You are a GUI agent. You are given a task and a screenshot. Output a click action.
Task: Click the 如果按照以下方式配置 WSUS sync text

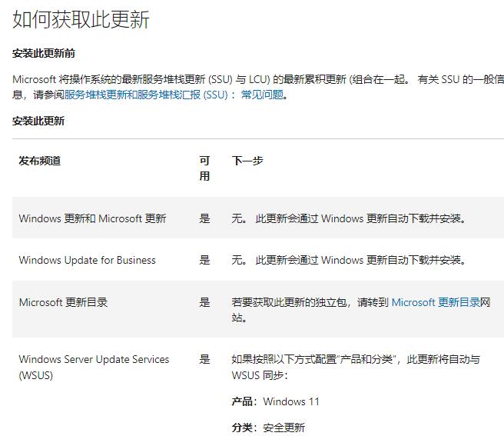coord(356,367)
